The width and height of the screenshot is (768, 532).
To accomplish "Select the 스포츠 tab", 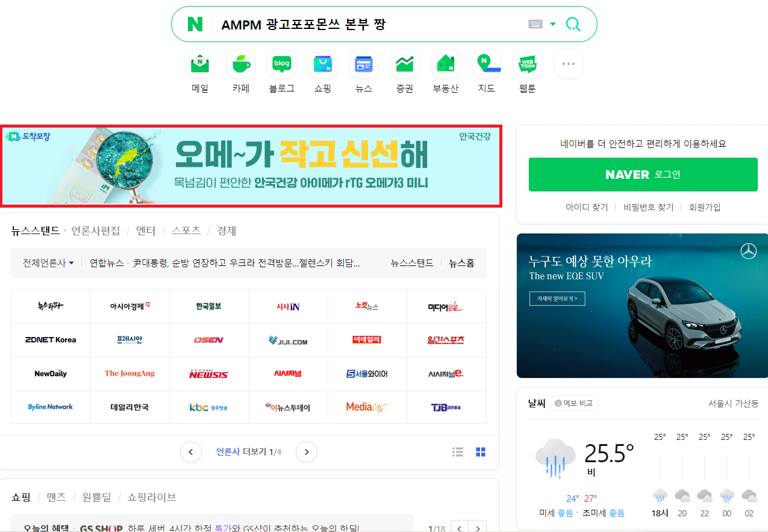I will pos(186,230).
